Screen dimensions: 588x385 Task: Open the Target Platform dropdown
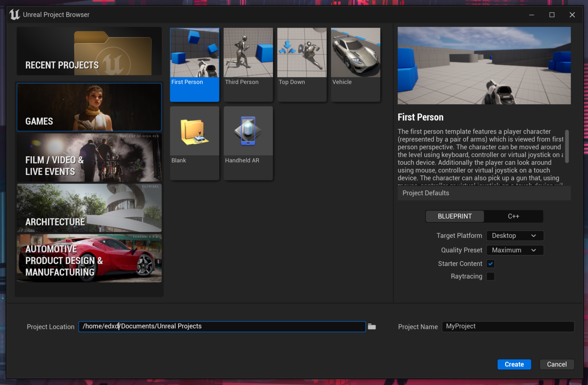click(x=514, y=236)
